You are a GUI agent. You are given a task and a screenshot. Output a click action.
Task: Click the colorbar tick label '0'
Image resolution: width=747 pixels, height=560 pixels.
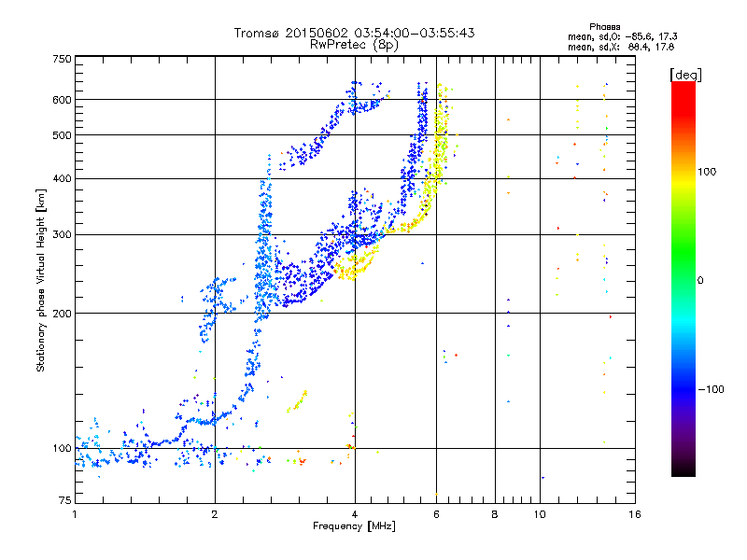(x=700, y=281)
